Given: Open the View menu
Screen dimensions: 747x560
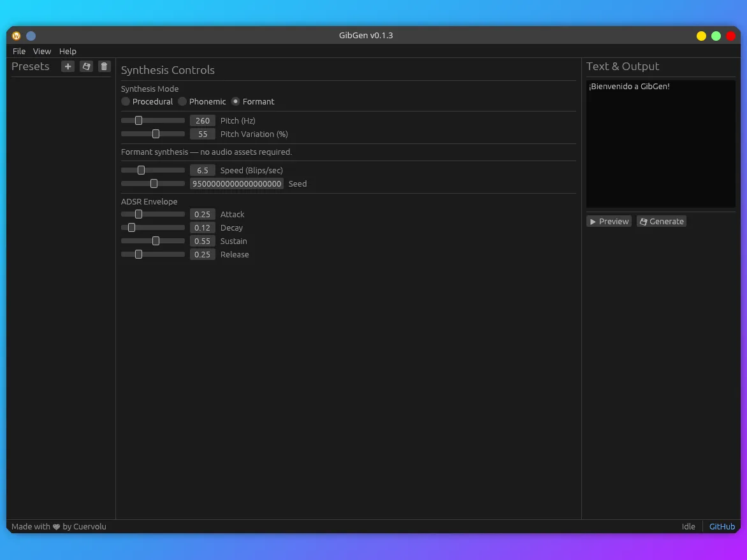Looking at the screenshot, I should (42, 51).
